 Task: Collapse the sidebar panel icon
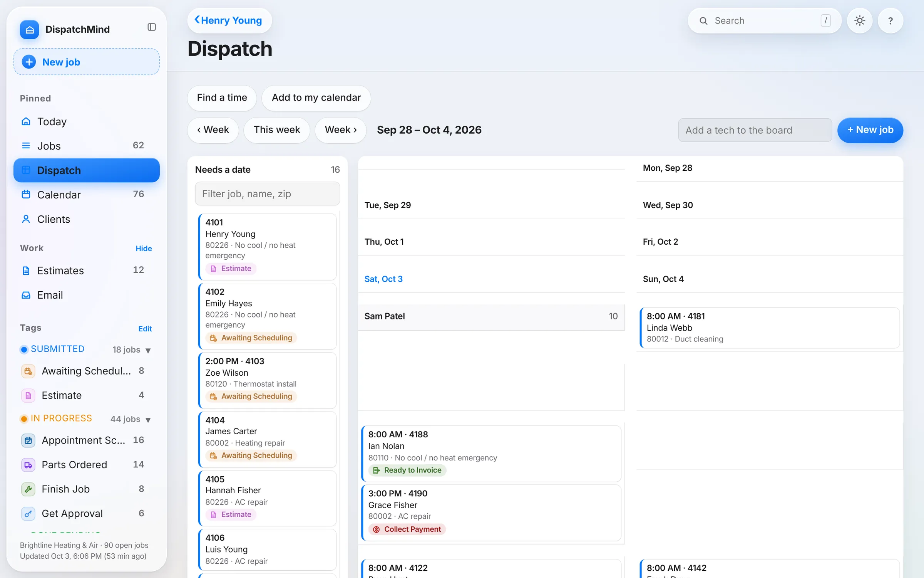pos(152,27)
